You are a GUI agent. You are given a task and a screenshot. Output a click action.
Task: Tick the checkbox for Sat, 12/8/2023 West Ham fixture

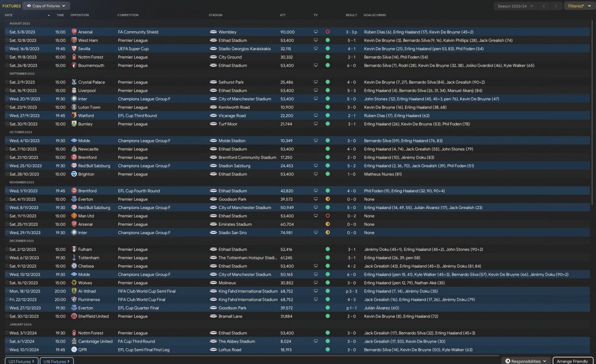[x=7, y=40]
